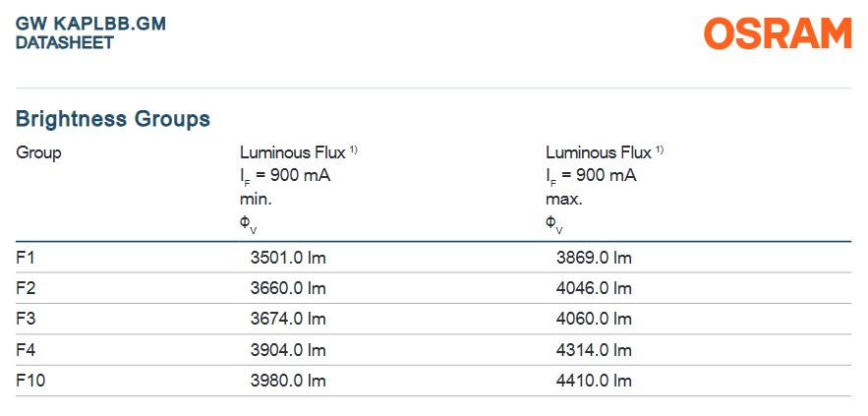Select group F2 row label

pos(26,288)
